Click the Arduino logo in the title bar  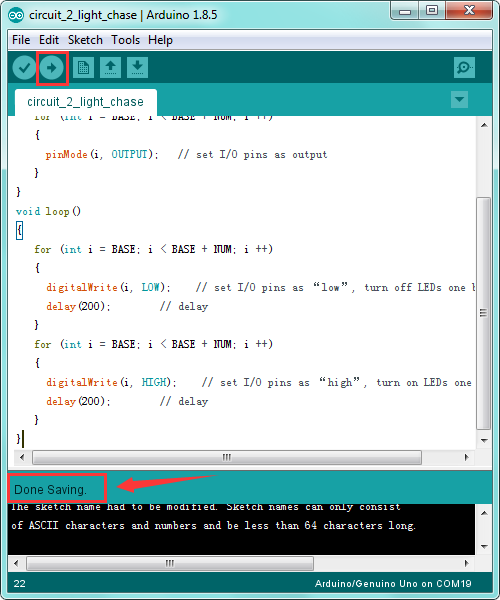pyautogui.click(x=16, y=15)
